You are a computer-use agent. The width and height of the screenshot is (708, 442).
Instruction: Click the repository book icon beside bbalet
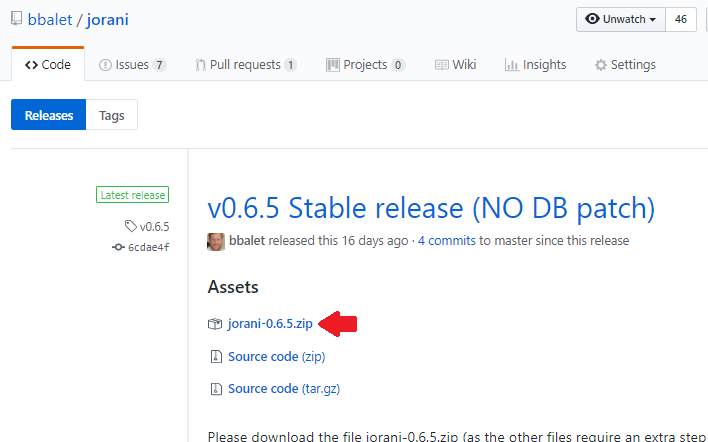[x=17, y=19]
